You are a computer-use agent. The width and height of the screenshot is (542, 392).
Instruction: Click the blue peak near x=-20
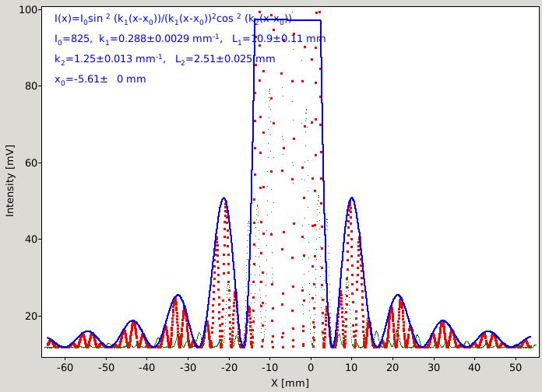[224, 198]
